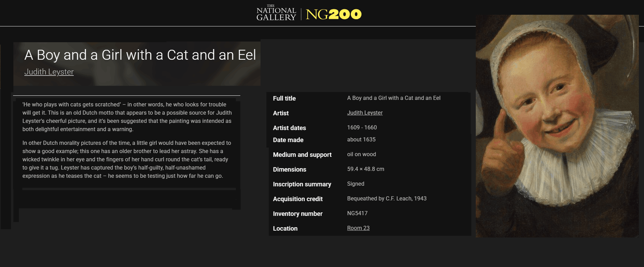
Task: Select the date made 'about 1635'
Action: pyautogui.click(x=361, y=139)
